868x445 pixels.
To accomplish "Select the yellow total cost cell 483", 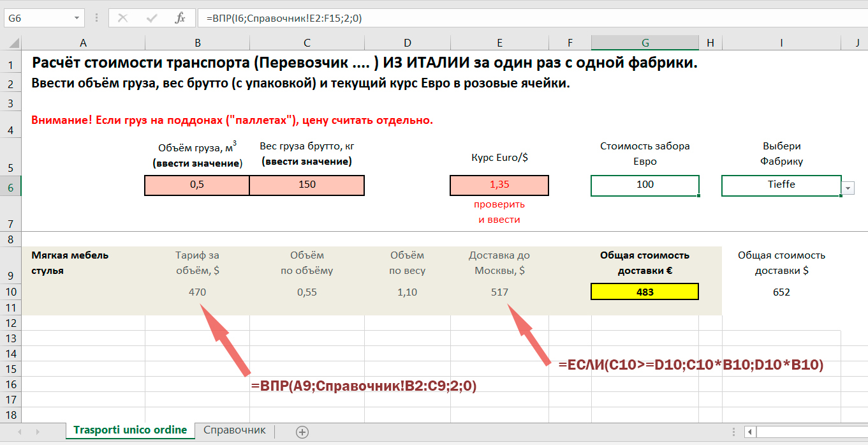I will click(x=645, y=292).
